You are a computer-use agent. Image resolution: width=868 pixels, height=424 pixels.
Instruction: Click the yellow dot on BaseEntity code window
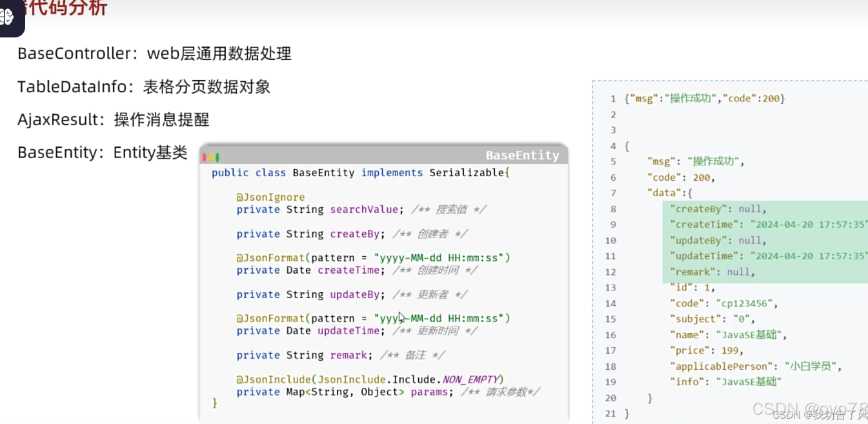(211, 157)
